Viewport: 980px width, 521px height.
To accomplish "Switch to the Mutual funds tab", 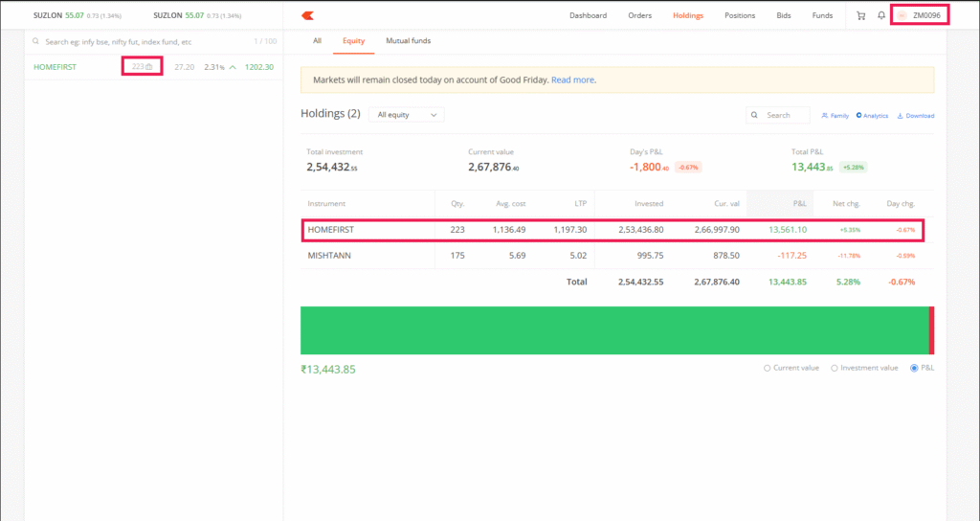I will (408, 40).
